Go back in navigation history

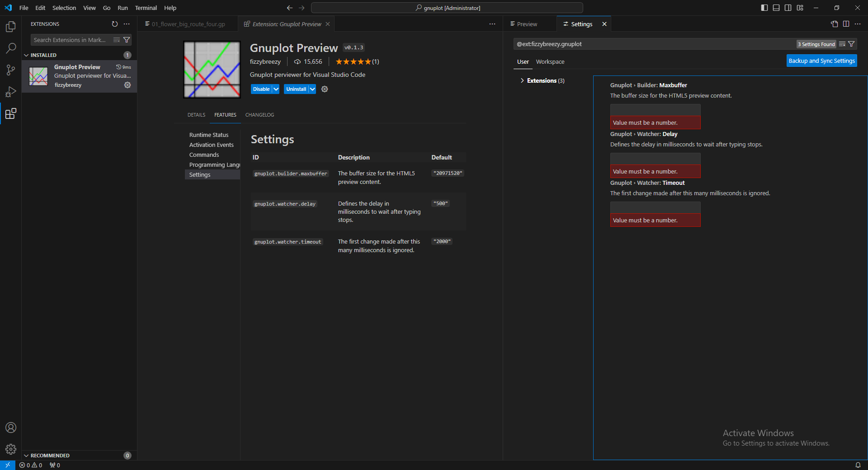click(x=290, y=8)
